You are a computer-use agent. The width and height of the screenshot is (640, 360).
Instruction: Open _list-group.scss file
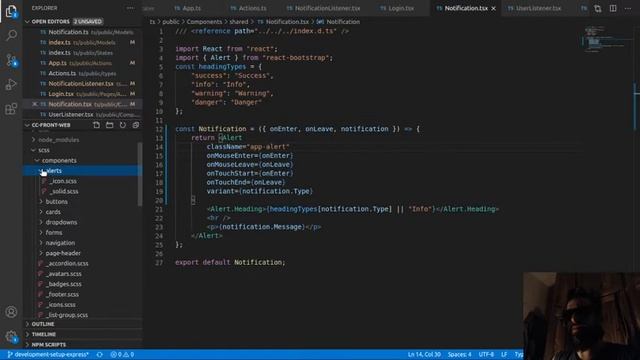[x=67, y=315]
